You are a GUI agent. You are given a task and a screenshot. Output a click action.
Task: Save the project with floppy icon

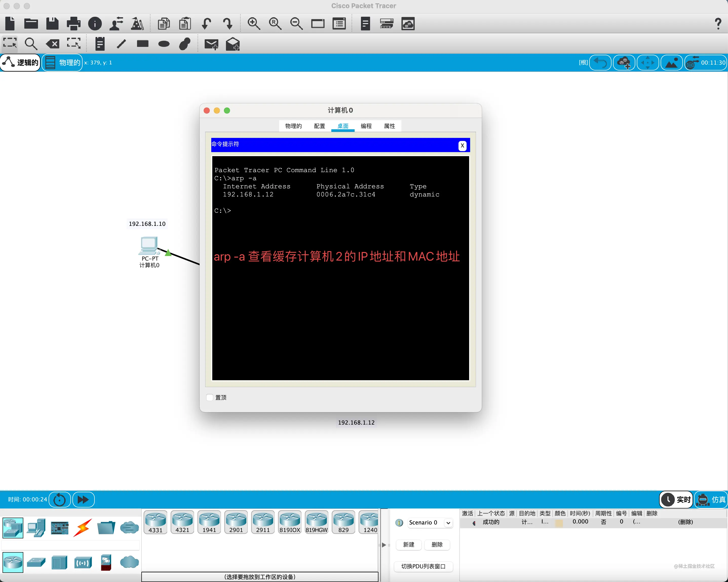pyautogui.click(x=52, y=24)
